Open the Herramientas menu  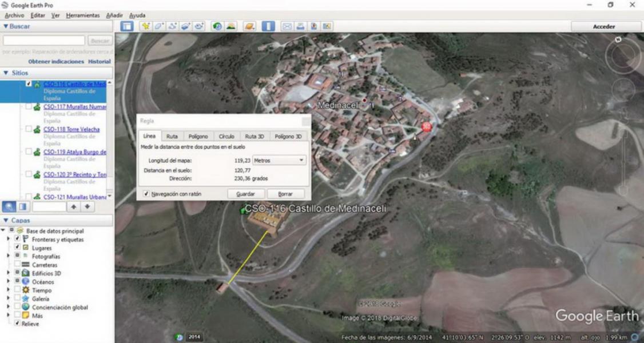[82, 15]
